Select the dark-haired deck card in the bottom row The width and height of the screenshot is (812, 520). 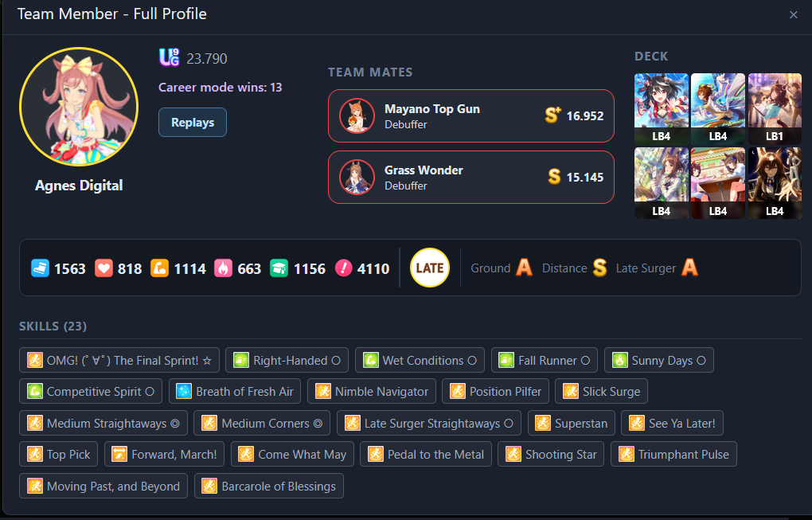[775, 183]
